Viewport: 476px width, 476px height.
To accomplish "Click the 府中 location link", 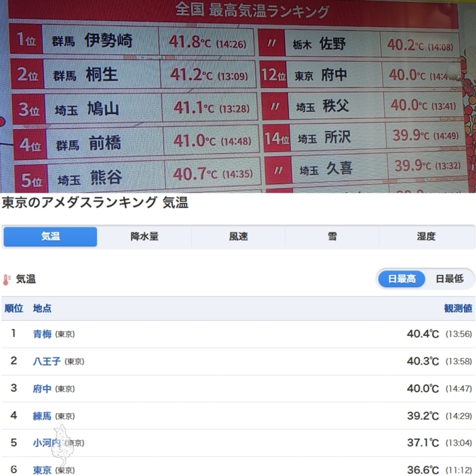I will 42,389.
